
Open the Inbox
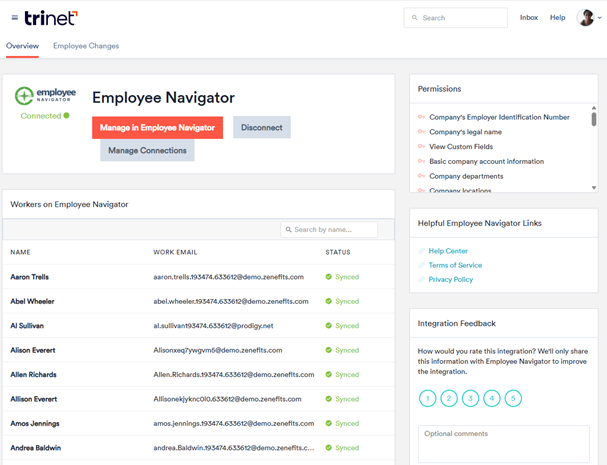[x=529, y=17]
